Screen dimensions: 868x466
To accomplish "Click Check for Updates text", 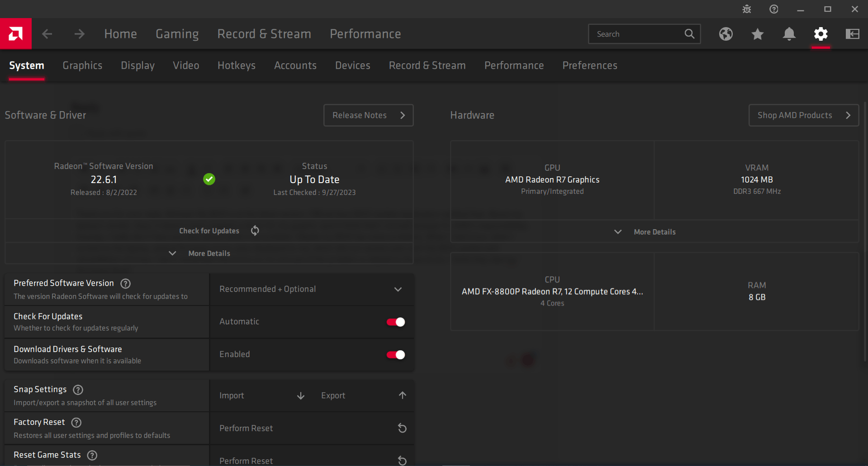I will pyautogui.click(x=209, y=231).
